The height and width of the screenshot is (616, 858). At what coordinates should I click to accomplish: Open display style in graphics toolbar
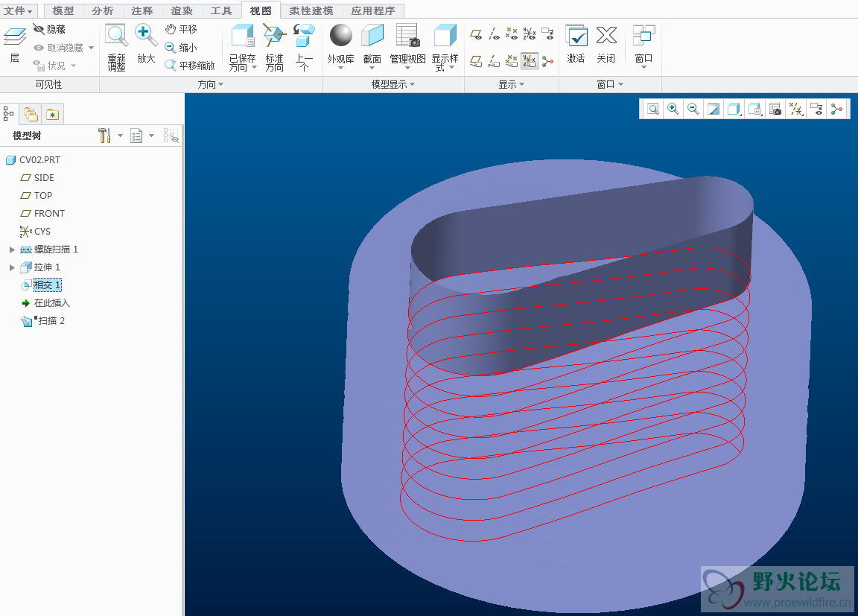click(734, 109)
